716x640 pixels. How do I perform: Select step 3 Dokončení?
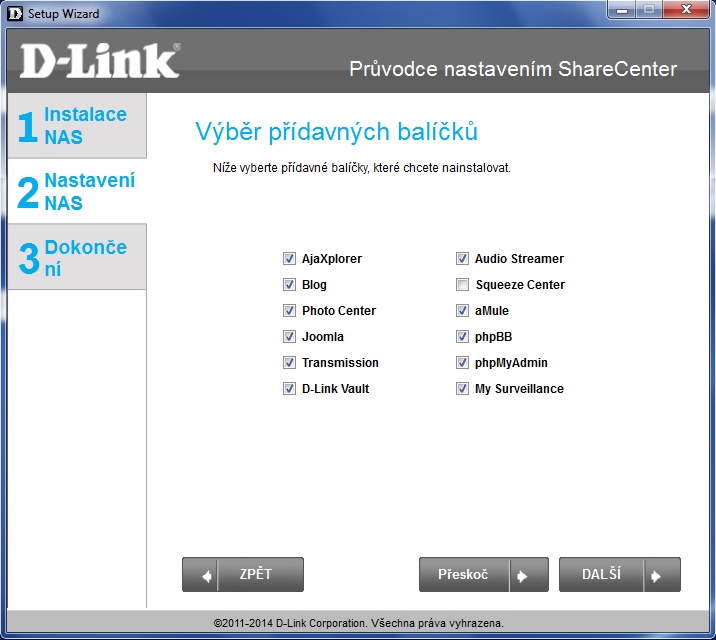pyautogui.click(x=77, y=257)
